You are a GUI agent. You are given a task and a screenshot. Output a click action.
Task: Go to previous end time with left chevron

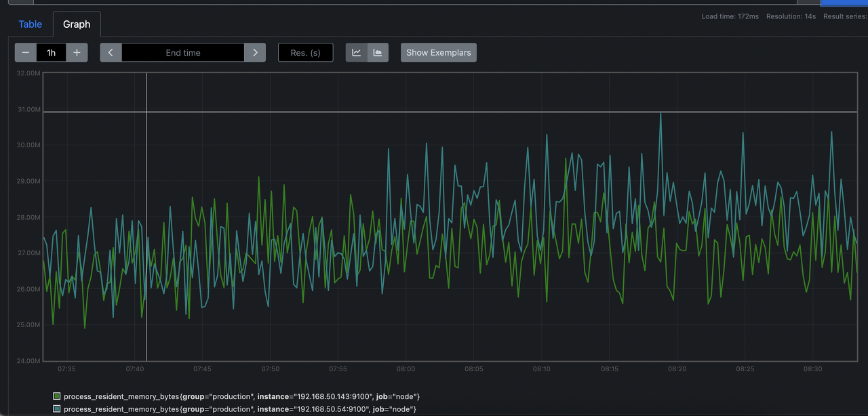(111, 52)
